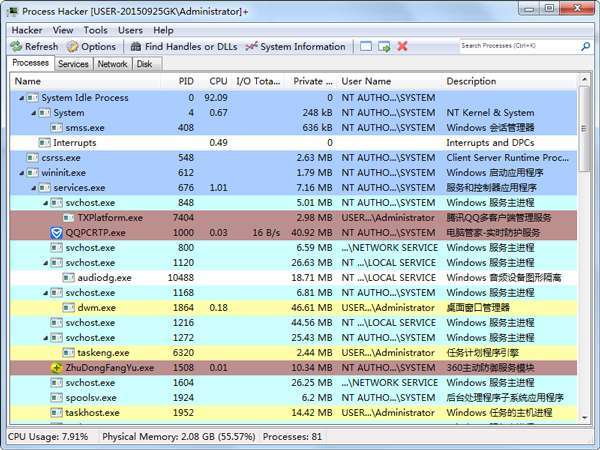The height and width of the screenshot is (450, 600).
Task: Open Options from the toolbar
Action: click(x=73, y=47)
